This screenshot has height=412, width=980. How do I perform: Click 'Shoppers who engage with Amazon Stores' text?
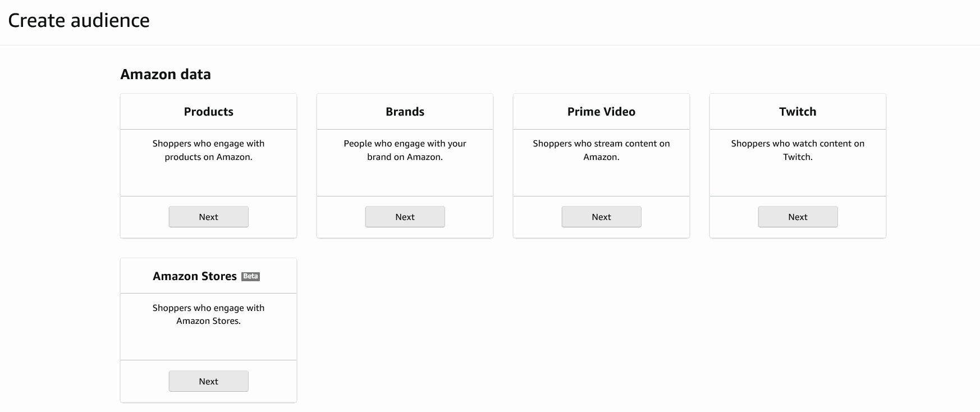tap(208, 314)
